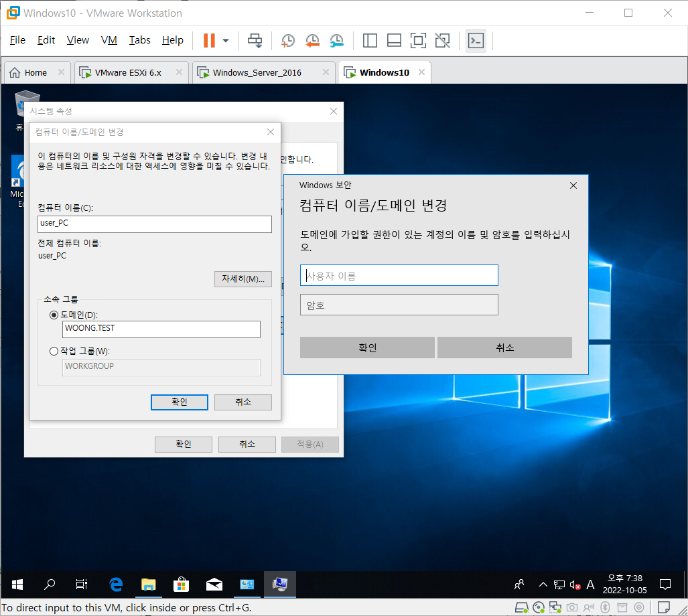Screen dimensions: 688x616
Task: Toggle the thumbnail bar view
Action: tap(394, 40)
